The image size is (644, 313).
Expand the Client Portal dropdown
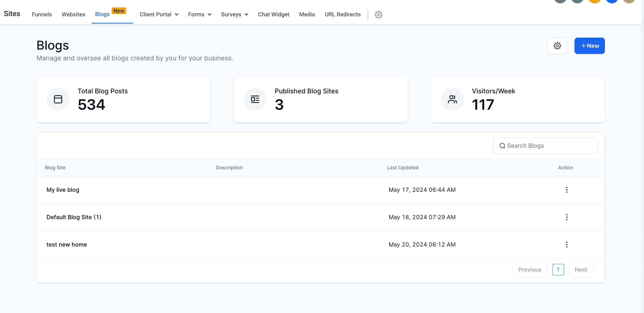[159, 14]
